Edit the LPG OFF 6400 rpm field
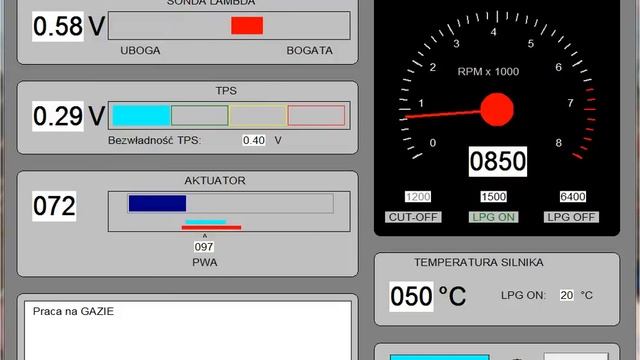 tap(573, 197)
